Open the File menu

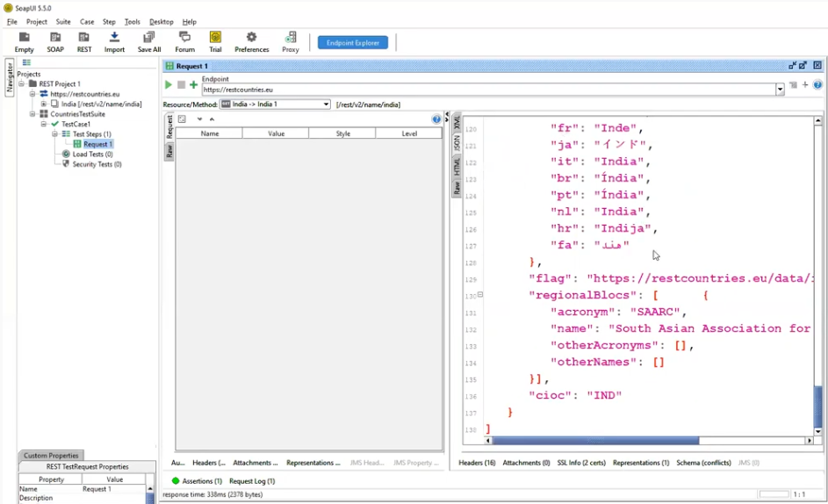coord(11,22)
